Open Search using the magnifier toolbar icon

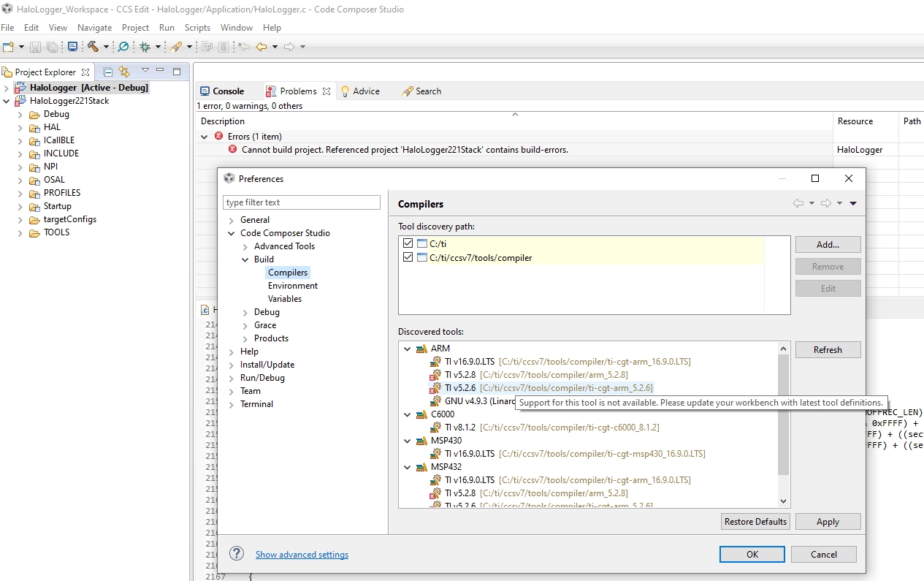(122, 46)
